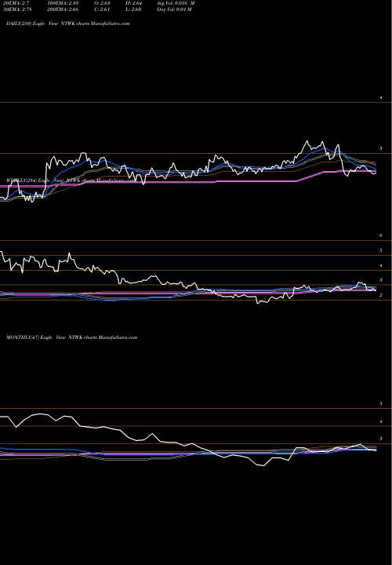Image resolution: width=392 pixels, height=565 pixels.
Task: Click the weekly chart axis label 2
Action: pos(381,295)
